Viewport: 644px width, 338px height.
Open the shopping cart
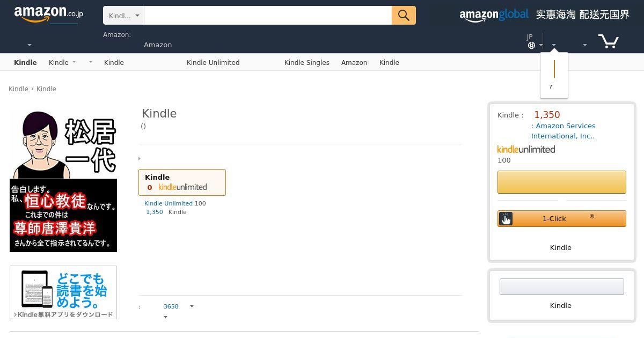tap(609, 41)
